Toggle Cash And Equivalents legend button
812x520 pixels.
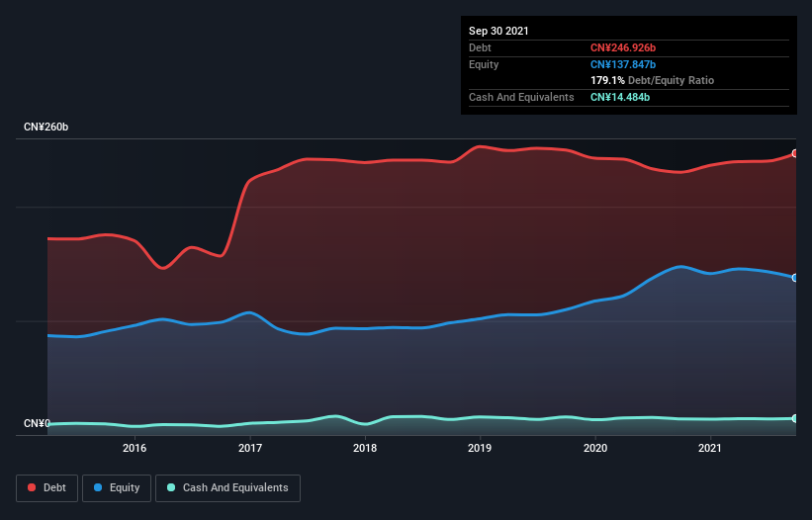point(227,488)
